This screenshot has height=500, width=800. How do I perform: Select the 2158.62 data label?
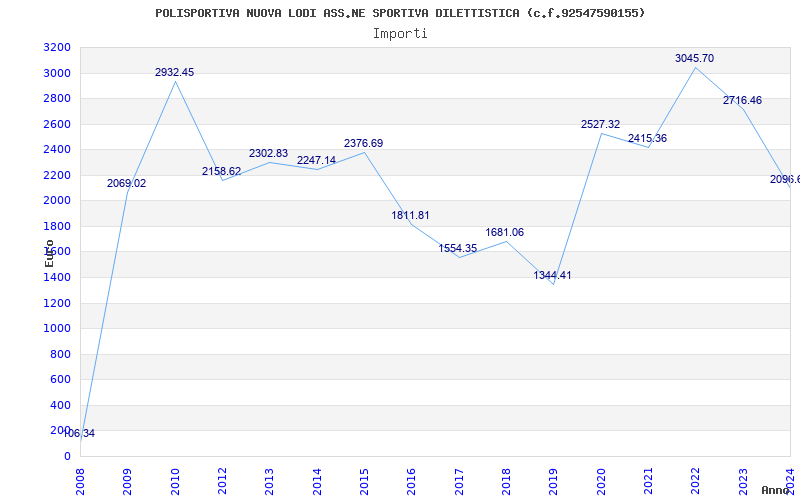[x=221, y=171]
